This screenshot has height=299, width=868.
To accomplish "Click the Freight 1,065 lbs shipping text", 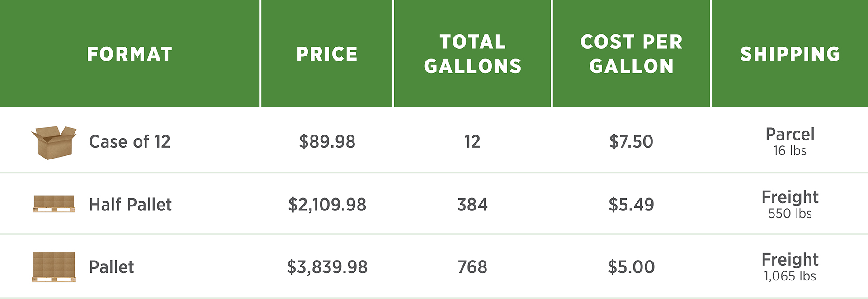I will pos(790,267).
